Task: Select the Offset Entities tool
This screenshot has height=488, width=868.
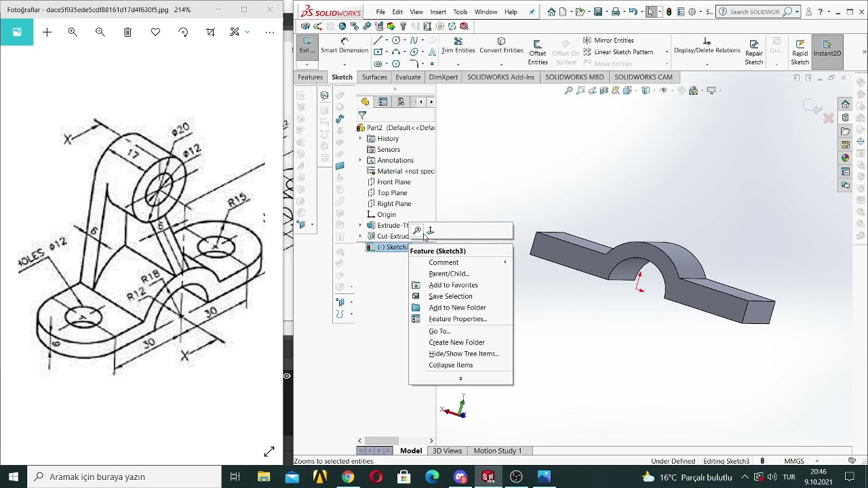Action: [537, 52]
